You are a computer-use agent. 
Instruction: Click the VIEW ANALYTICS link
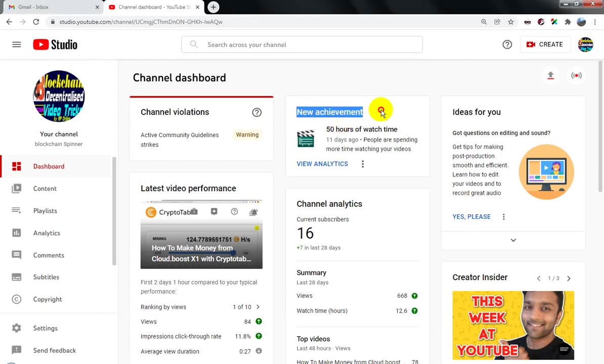[322, 164]
